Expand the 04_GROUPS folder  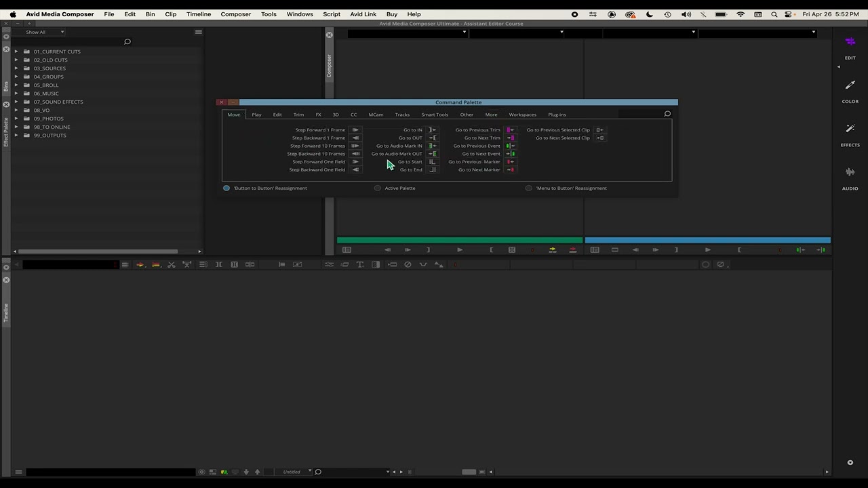pos(16,77)
